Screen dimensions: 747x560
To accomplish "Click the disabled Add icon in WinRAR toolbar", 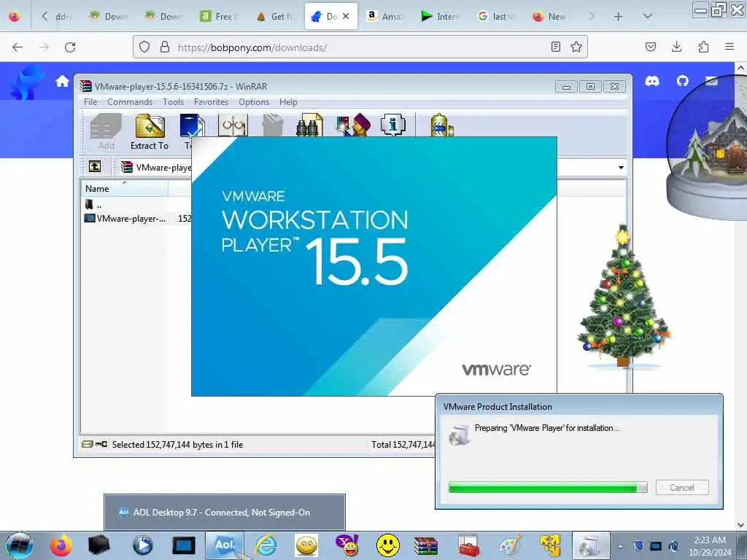I will [106, 132].
